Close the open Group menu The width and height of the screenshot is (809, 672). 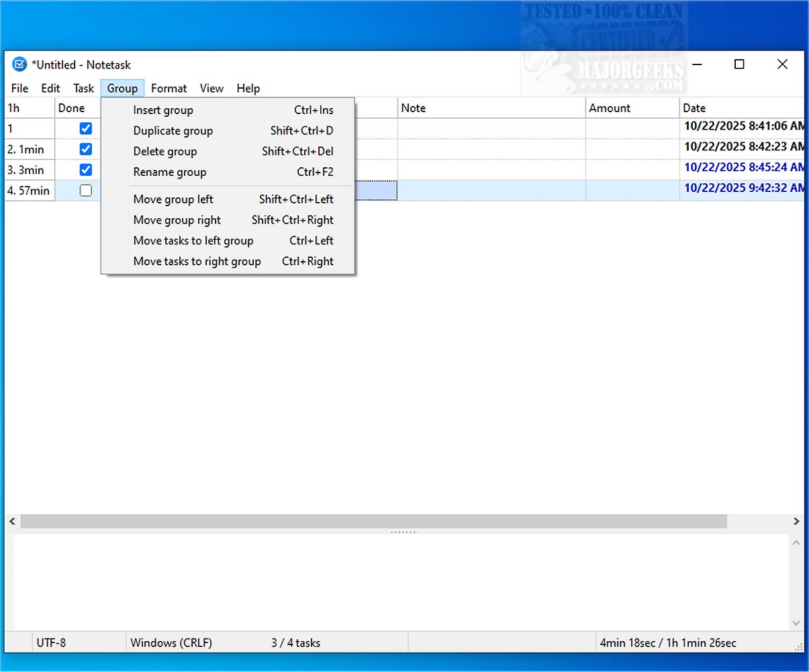click(x=122, y=88)
